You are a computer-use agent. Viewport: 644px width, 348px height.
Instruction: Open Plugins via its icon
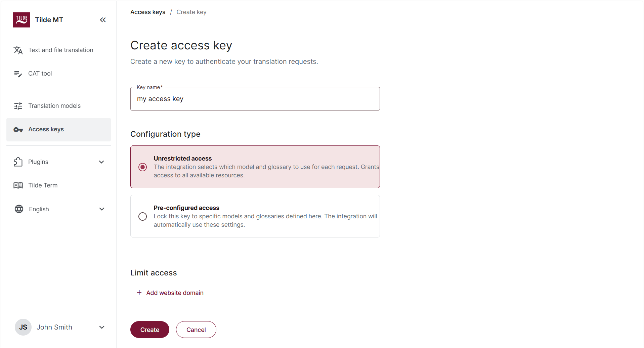[19, 162]
